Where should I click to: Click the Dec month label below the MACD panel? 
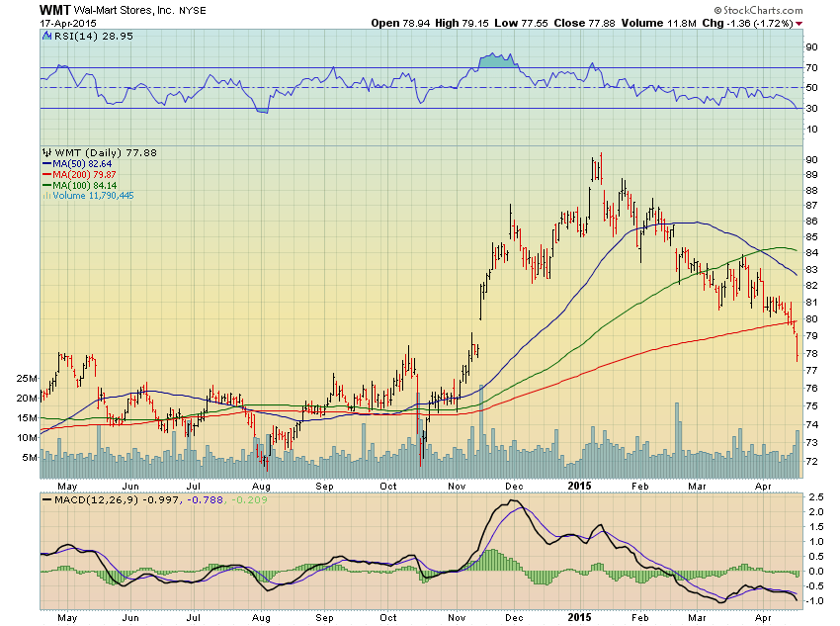(x=514, y=618)
